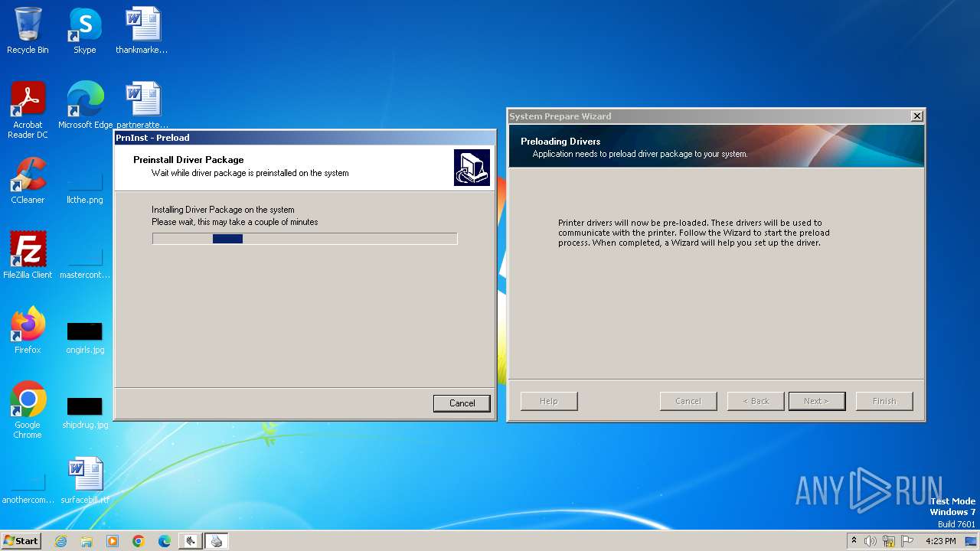Switch to the printer PrnInst taskbar button

[217, 541]
